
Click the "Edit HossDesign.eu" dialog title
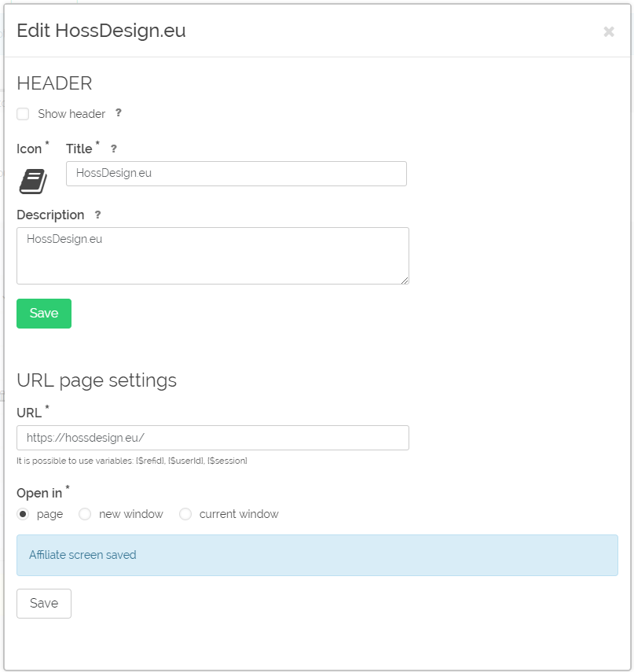coord(101,31)
